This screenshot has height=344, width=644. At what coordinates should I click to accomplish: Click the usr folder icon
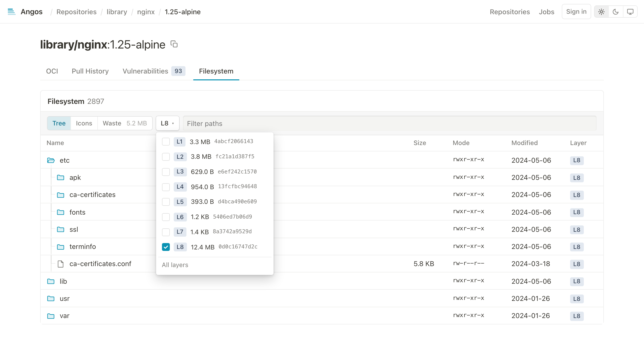(51, 298)
